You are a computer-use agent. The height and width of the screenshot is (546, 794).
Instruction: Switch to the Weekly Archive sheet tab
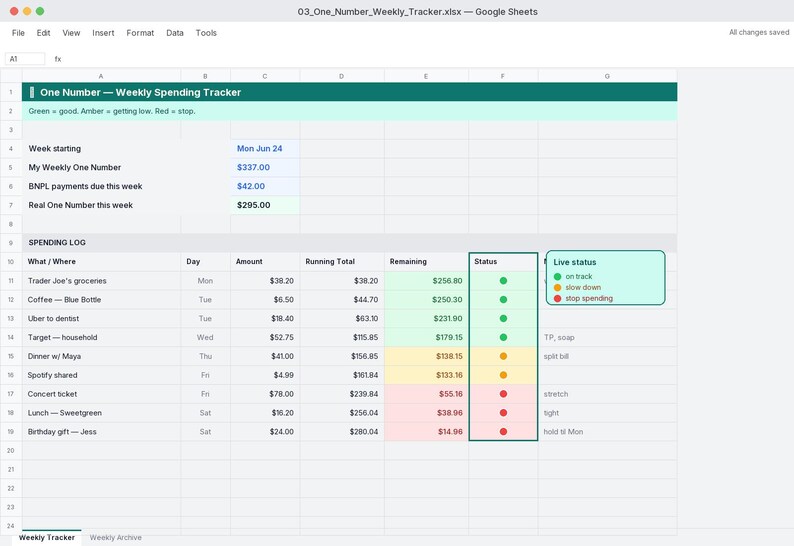click(x=115, y=537)
